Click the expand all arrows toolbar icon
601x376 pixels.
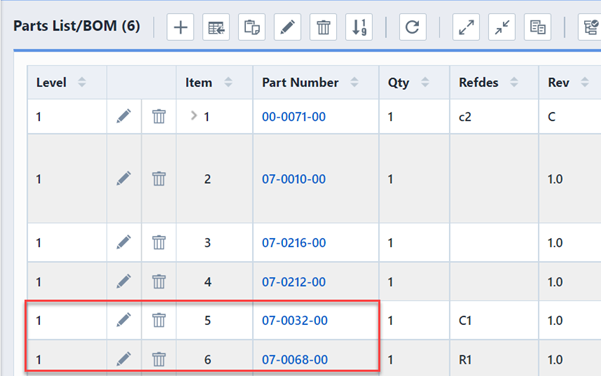(466, 27)
